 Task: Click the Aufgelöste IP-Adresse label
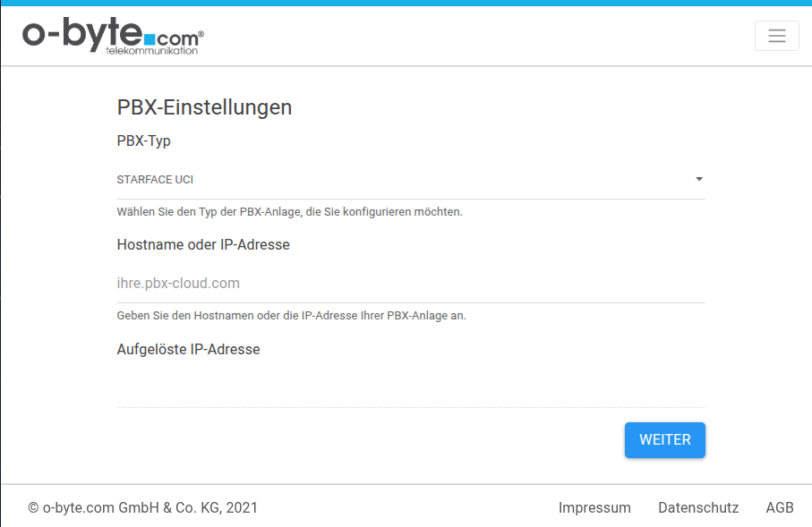[188, 349]
